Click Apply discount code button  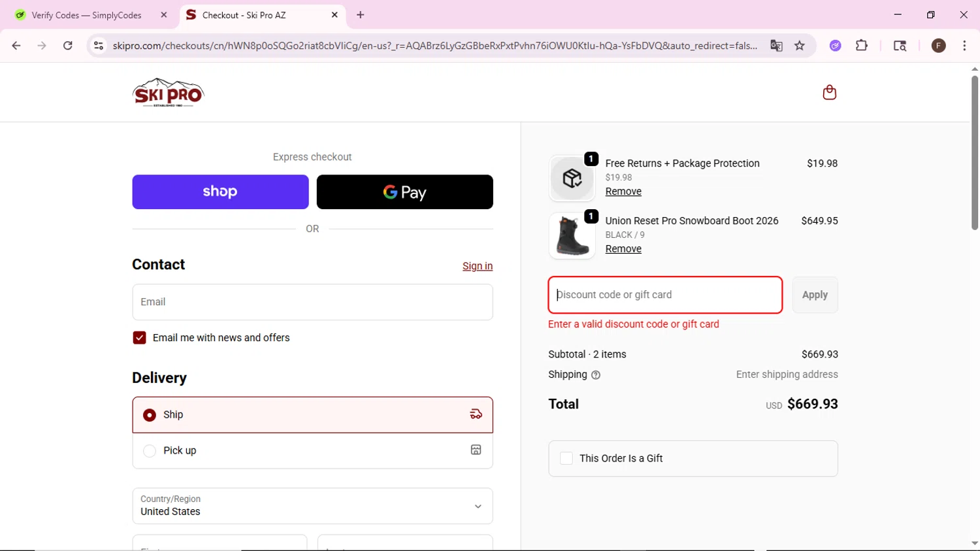click(x=815, y=295)
